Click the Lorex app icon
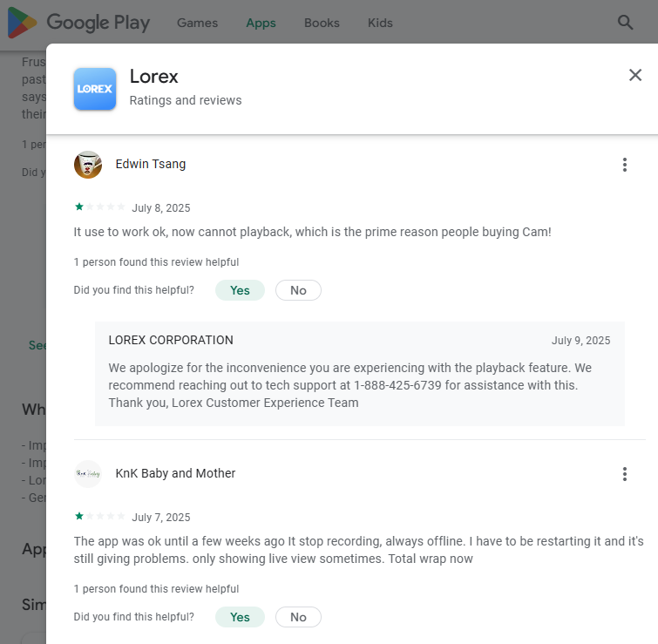 click(95, 89)
